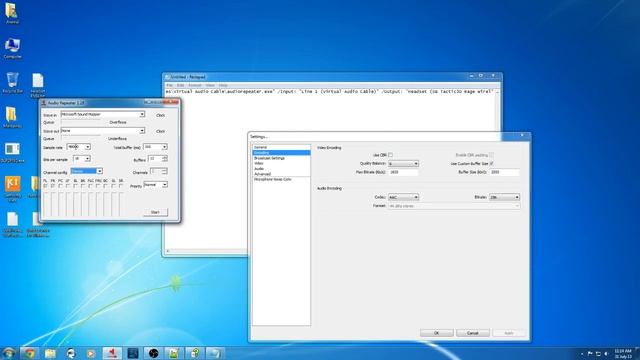This screenshot has height=360, width=640.
Task: Select the Computer desktop icon
Action: point(12,49)
